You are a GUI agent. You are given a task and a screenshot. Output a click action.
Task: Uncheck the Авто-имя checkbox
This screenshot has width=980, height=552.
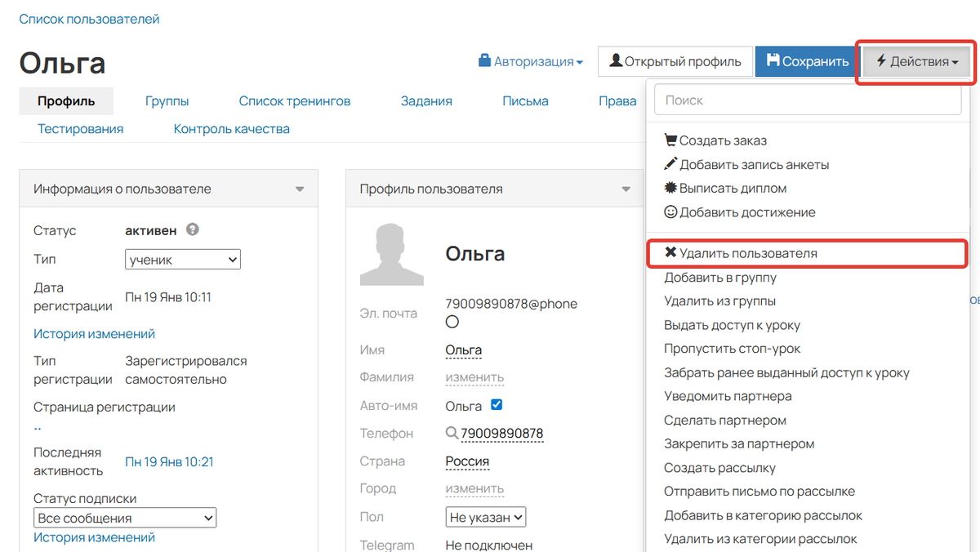(x=497, y=405)
